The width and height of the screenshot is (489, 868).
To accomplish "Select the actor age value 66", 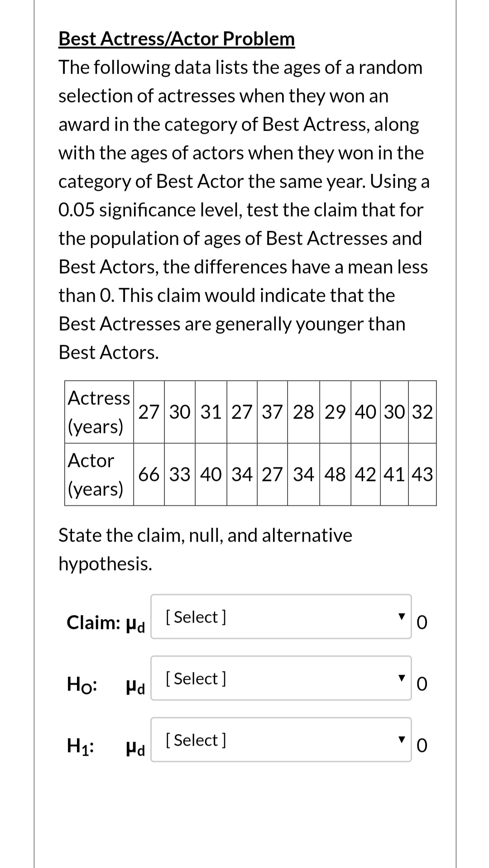I will (149, 474).
